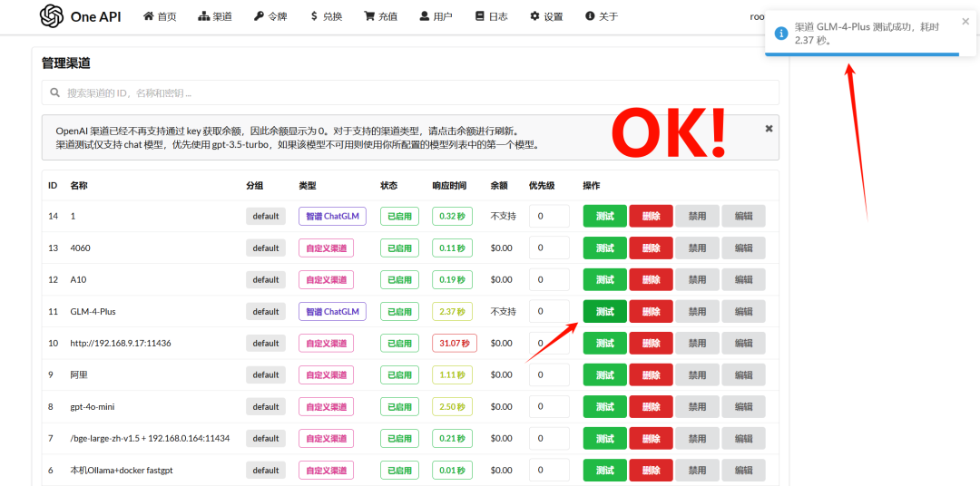Test the http://192.168.9.17:11436 channel
Image resolution: width=980 pixels, height=486 pixels.
point(604,343)
